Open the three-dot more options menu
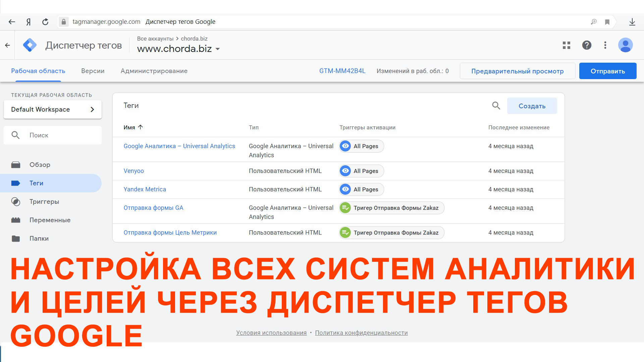This screenshot has width=644, height=362. [x=605, y=45]
